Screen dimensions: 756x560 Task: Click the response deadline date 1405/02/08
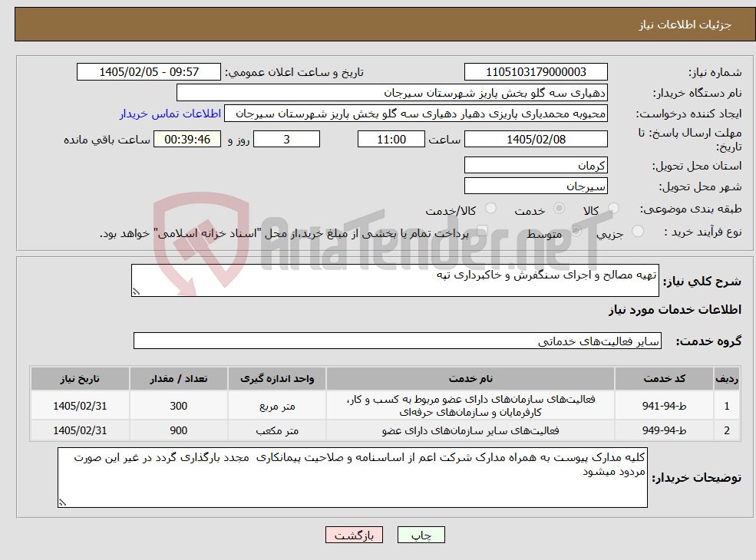tap(536, 140)
